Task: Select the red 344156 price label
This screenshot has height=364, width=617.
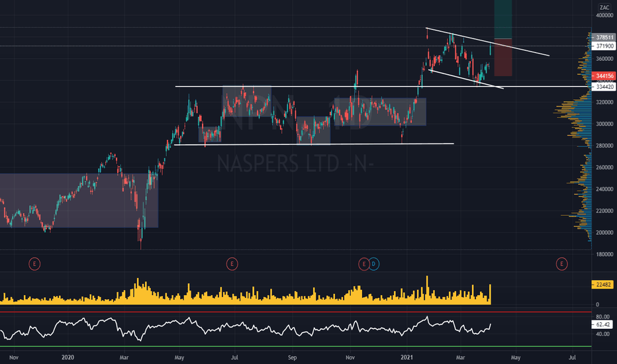Action: tap(604, 75)
